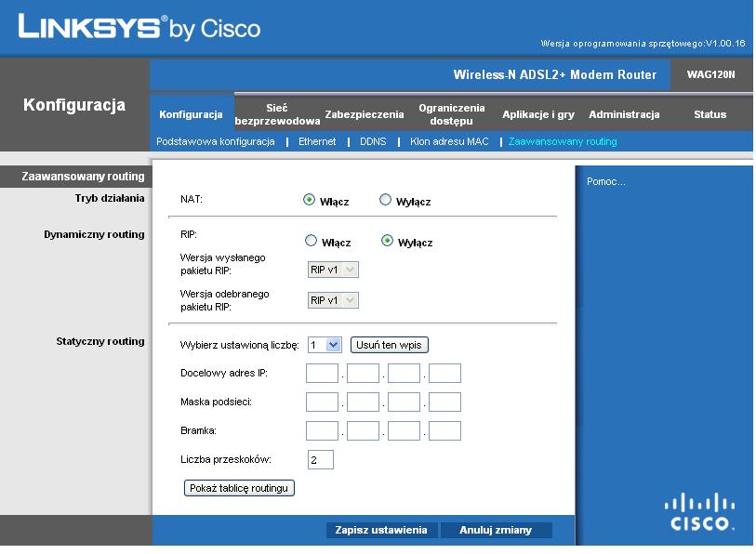Click the Cisco logo in help panel
The image size is (756, 554).
(x=699, y=512)
